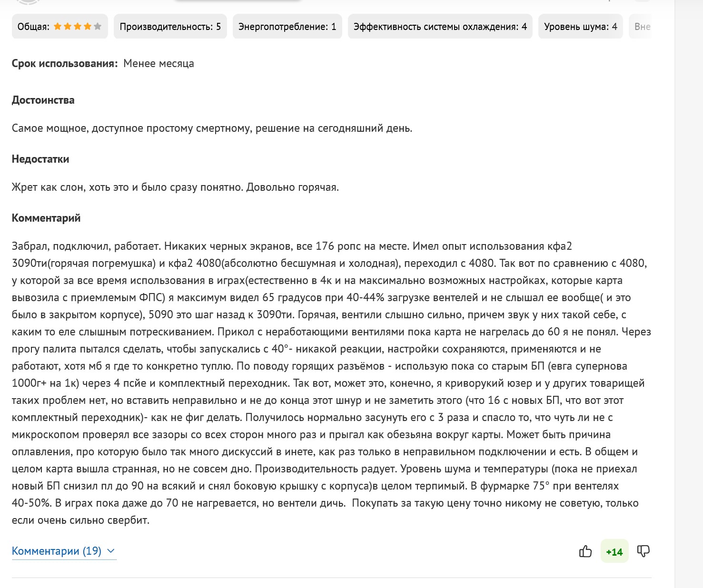Click the gray fifth rating star

click(x=98, y=27)
